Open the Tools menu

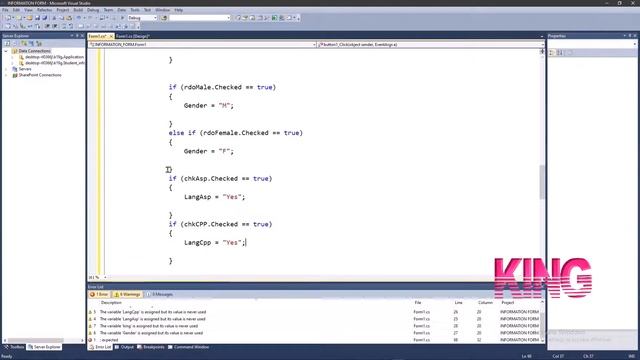click(x=135, y=10)
